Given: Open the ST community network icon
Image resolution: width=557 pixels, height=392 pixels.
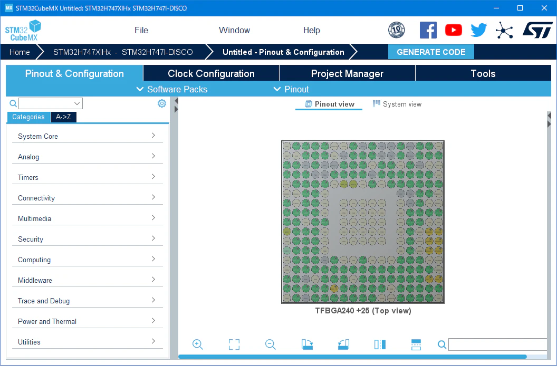Looking at the screenshot, I should coord(504,30).
